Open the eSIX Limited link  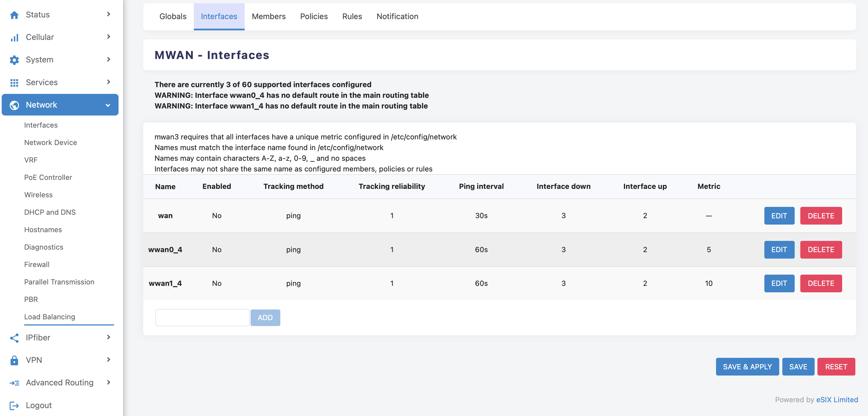coord(837,400)
